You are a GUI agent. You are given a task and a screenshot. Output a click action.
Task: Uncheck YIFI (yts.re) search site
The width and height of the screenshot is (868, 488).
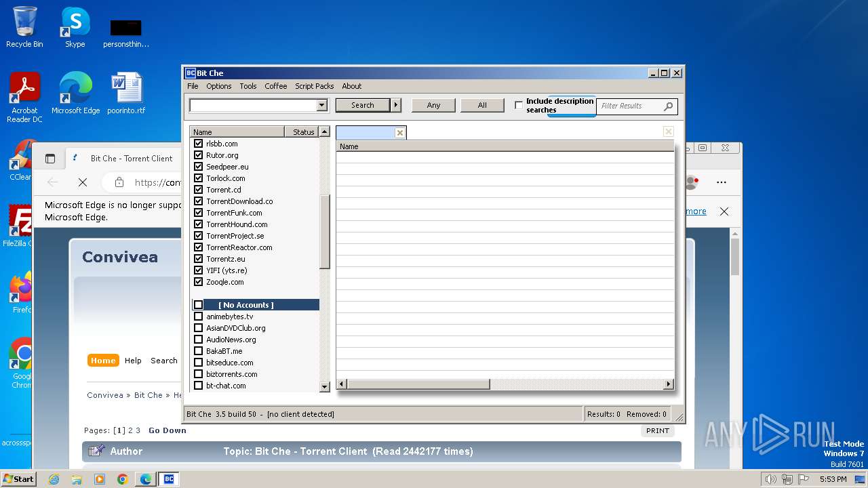(x=199, y=270)
